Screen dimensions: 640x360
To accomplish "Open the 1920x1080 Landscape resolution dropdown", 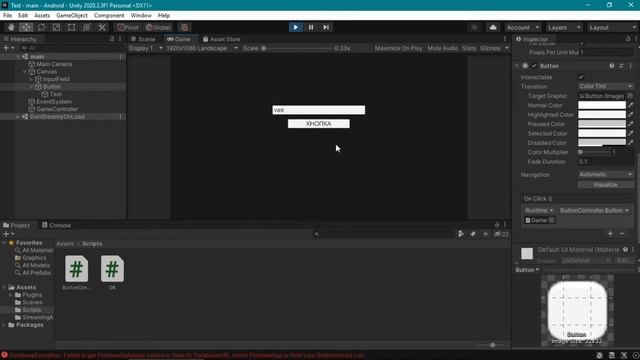I will tap(202, 48).
